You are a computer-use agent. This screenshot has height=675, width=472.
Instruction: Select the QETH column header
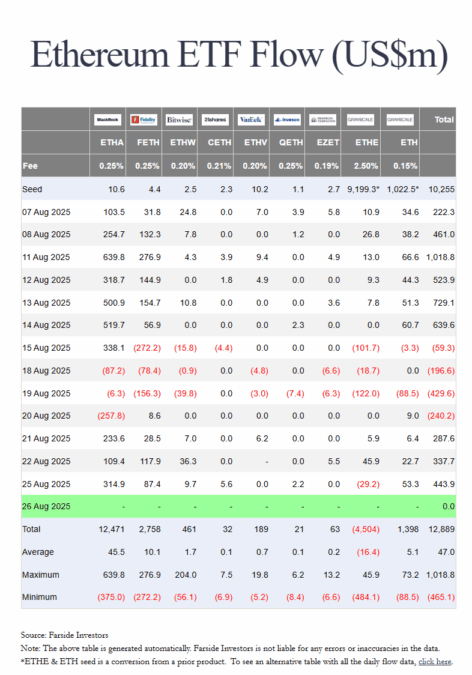[291, 142]
